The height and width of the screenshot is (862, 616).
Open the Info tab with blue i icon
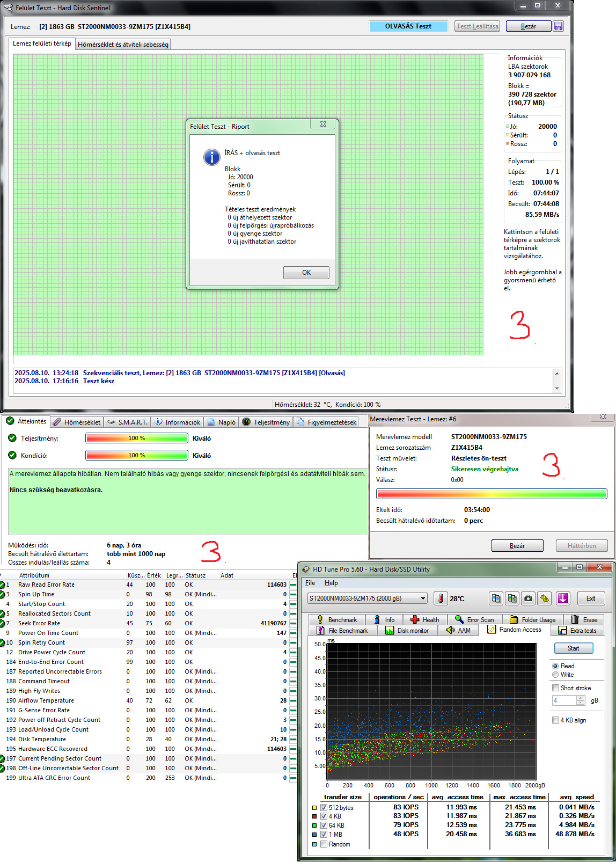pos(384,619)
